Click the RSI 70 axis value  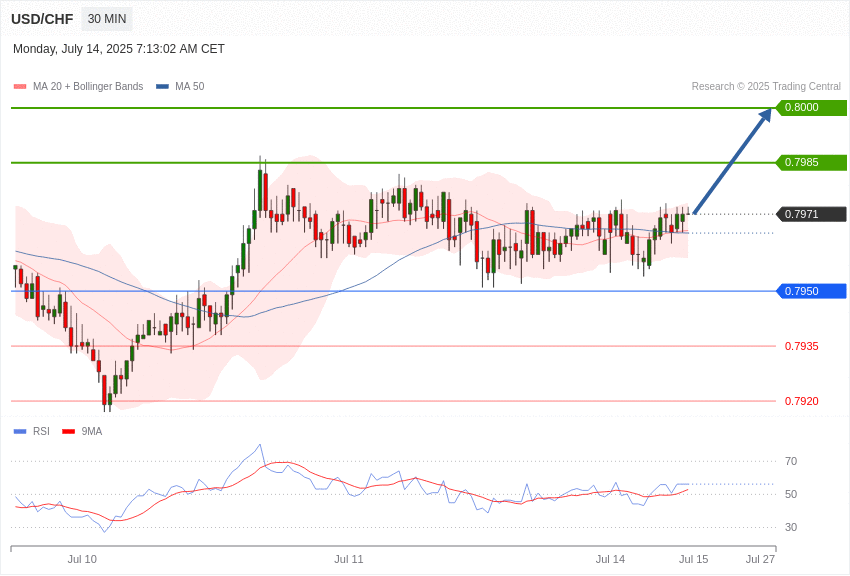791,462
